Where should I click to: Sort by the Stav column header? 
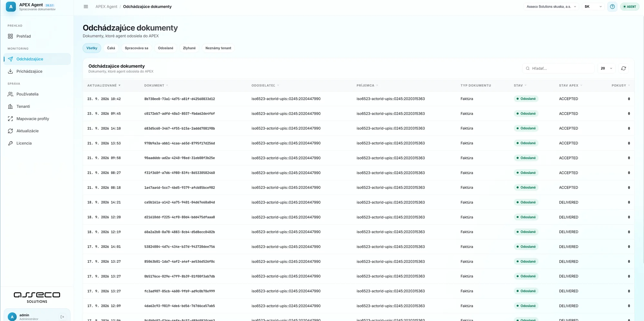click(520, 86)
